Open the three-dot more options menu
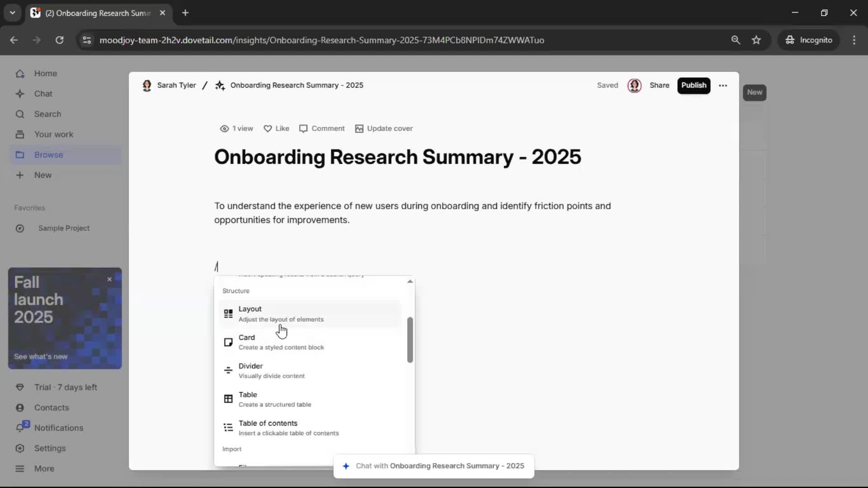 click(x=723, y=85)
